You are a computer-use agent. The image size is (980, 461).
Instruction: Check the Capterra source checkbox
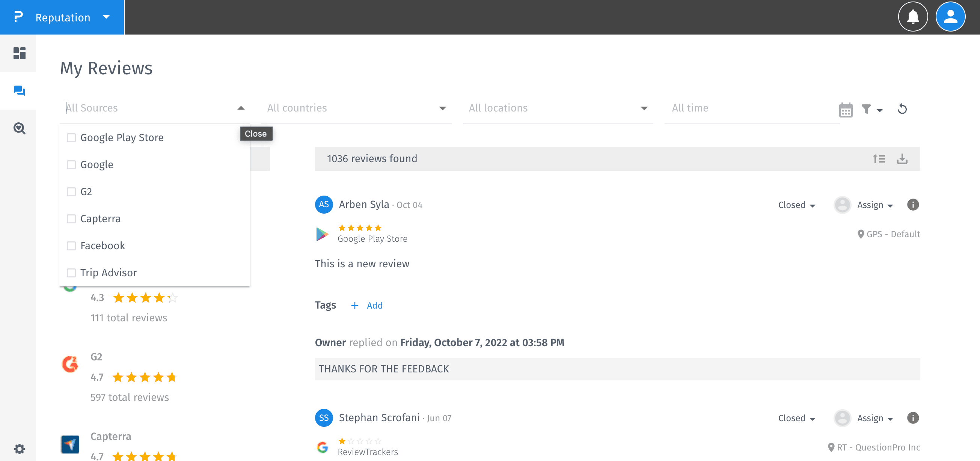(x=71, y=219)
